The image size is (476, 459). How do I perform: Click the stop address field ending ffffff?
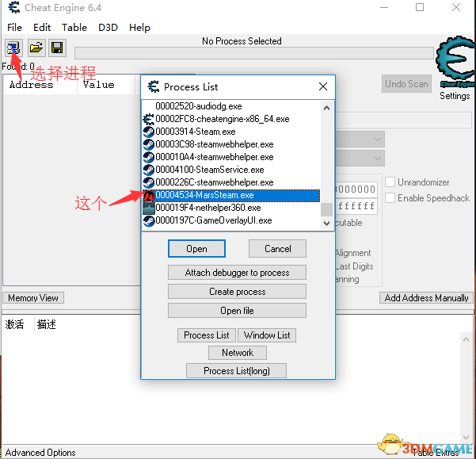click(x=356, y=206)
